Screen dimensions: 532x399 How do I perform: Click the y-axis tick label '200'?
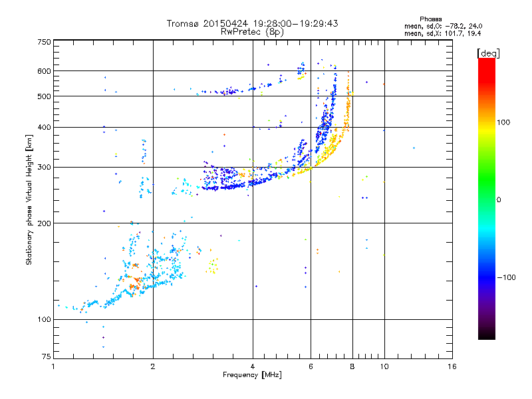[x=44, y=223]
